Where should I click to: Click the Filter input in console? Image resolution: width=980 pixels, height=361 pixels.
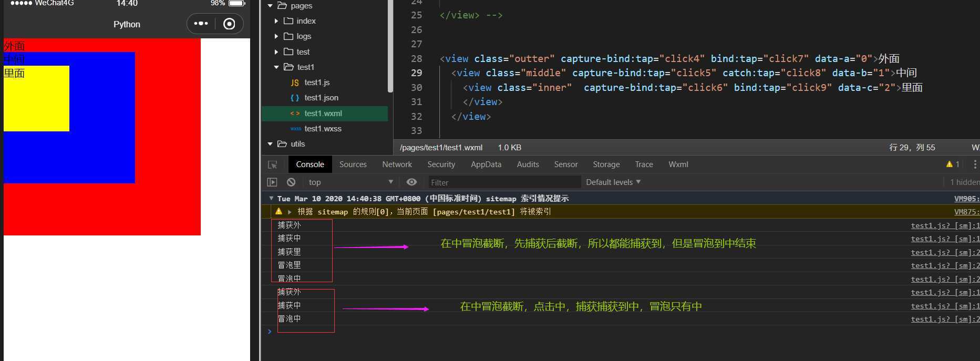tap(504, 182)
